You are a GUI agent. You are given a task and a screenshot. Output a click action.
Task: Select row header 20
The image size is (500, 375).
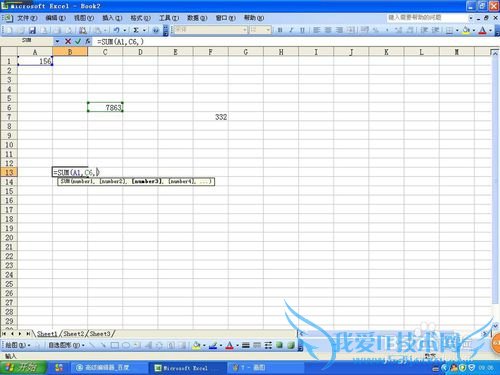(9, 238)
